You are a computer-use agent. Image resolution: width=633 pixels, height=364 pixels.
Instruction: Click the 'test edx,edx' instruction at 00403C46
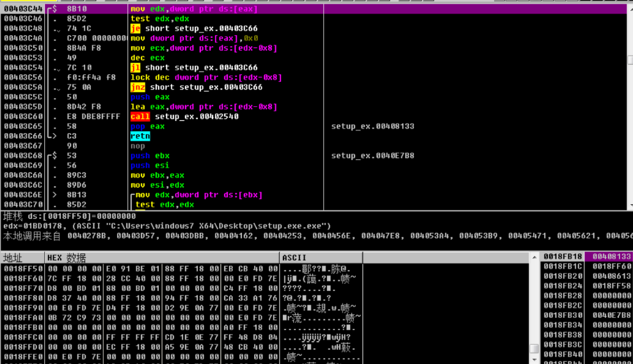(x=160, y=19)
